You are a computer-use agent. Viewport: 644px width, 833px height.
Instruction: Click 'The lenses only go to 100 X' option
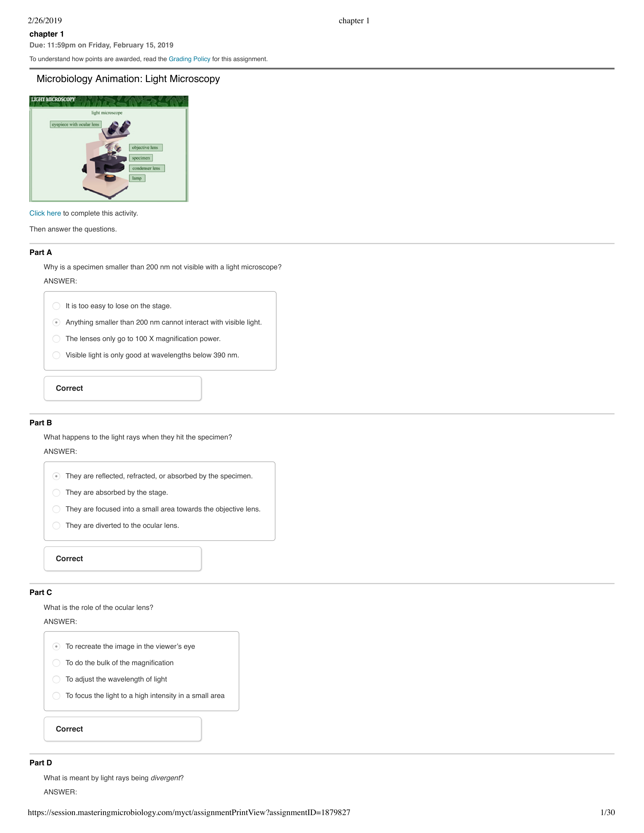point(56,340)
